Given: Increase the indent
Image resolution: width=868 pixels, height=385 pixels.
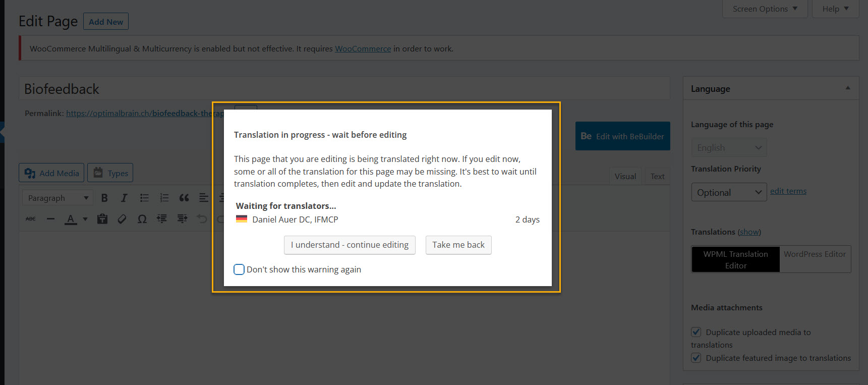Looking at the screenshot, I should point(182,218).
